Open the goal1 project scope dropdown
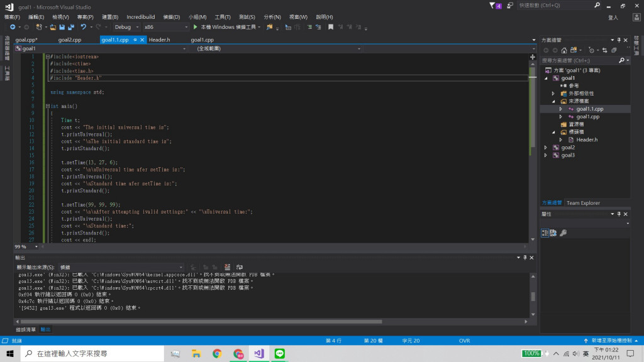 [101, 48]
